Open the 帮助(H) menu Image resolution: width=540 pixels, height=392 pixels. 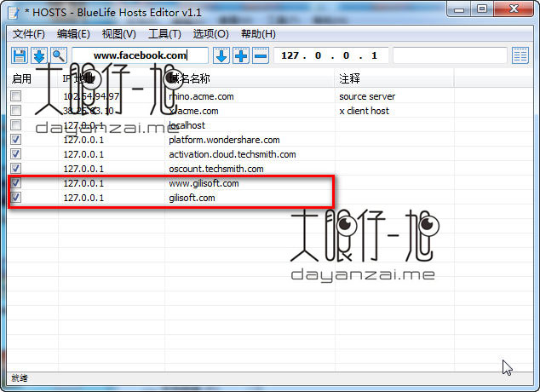[x=258, y=34]
